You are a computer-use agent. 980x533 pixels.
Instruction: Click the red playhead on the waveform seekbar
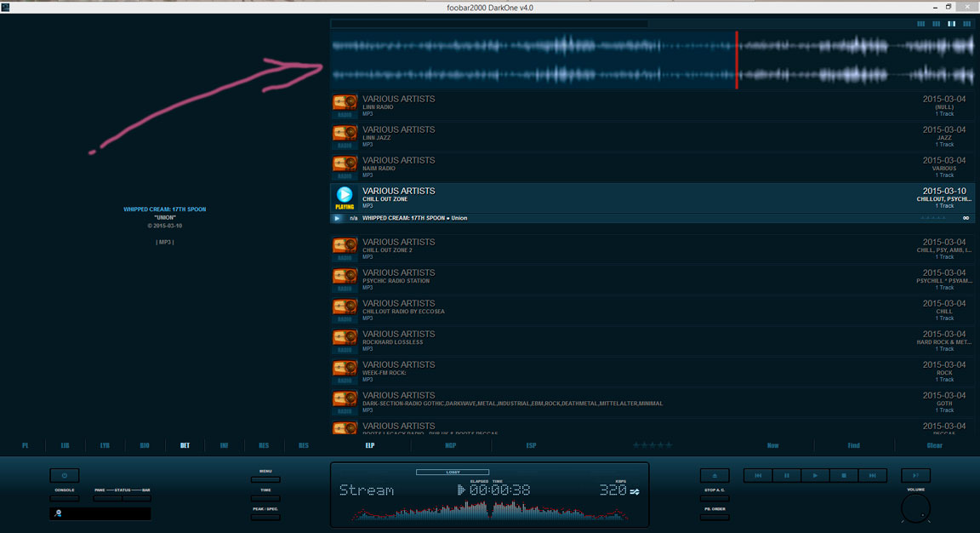pos(737,60)
